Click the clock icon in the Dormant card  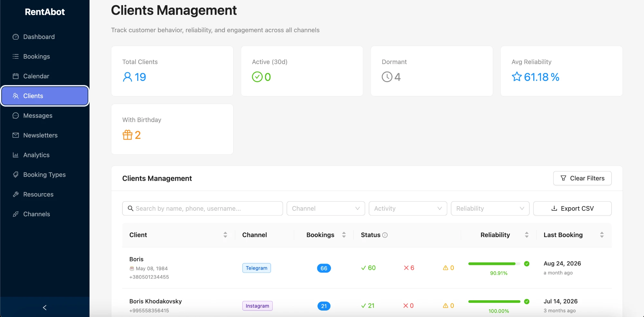coord(387,77)
